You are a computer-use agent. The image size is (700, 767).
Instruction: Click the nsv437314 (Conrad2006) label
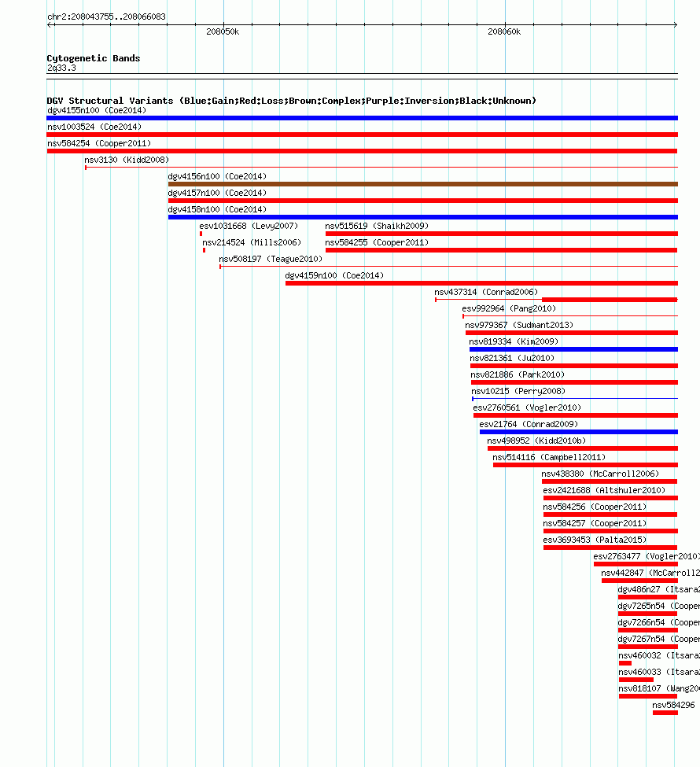point(486,292)
